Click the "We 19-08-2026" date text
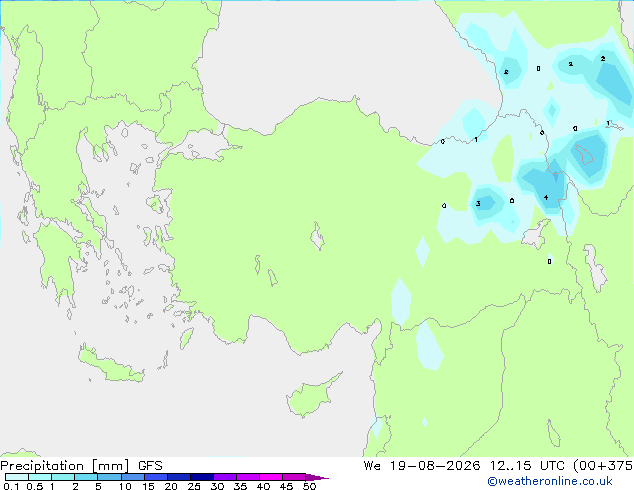This screenshot has height=490, width=634. click(422, 466)
